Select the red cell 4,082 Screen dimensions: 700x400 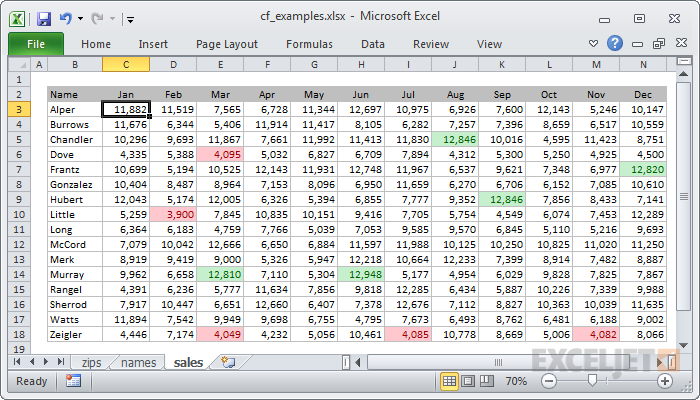coord(596,334)
